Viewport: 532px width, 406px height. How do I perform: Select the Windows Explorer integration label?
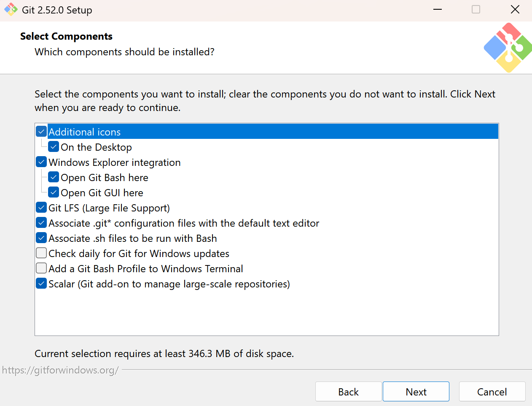115,162
